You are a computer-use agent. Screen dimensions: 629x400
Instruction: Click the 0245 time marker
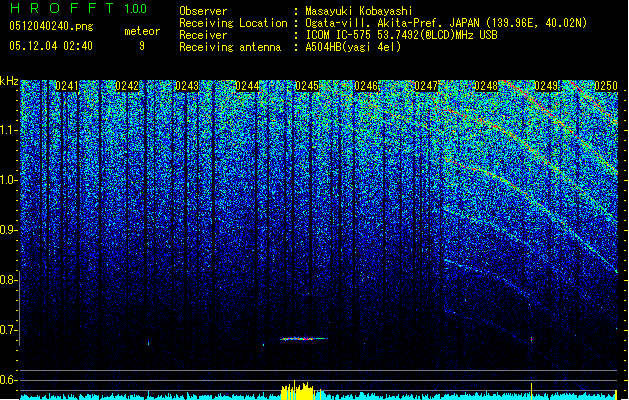tap(306, 86)
